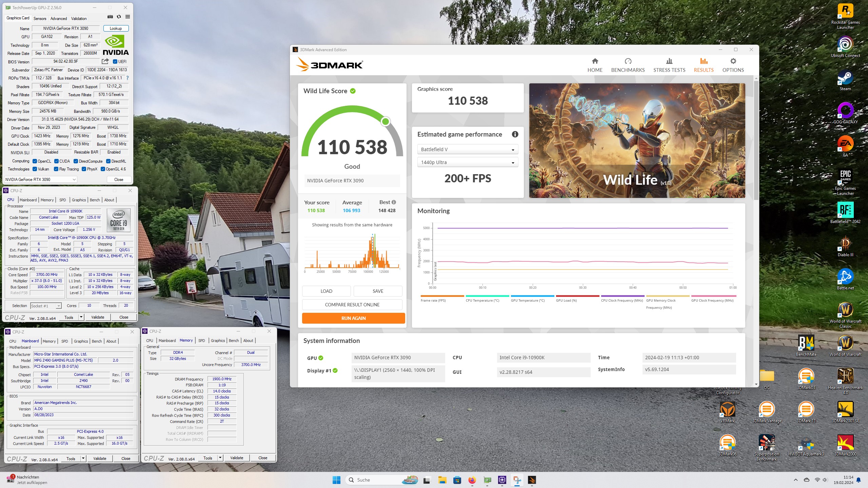Screen dimensions: 868x488
Task: Share the BIOS version via export icon
Action: [x=105, y=61]
